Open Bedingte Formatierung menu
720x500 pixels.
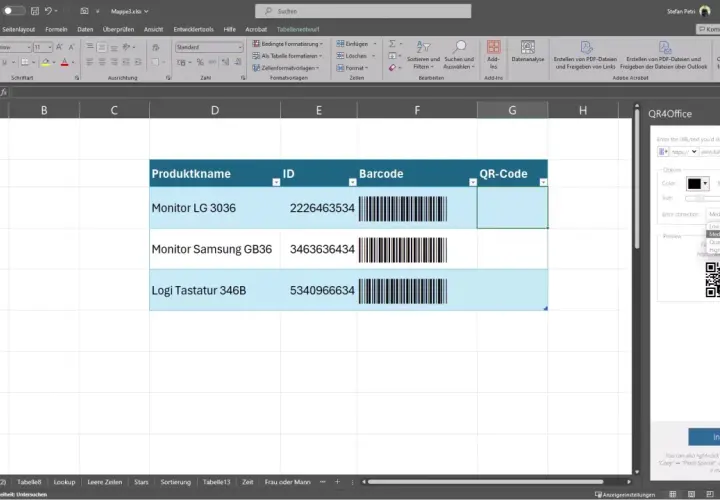pyautogui.click(x=288, y=44)
